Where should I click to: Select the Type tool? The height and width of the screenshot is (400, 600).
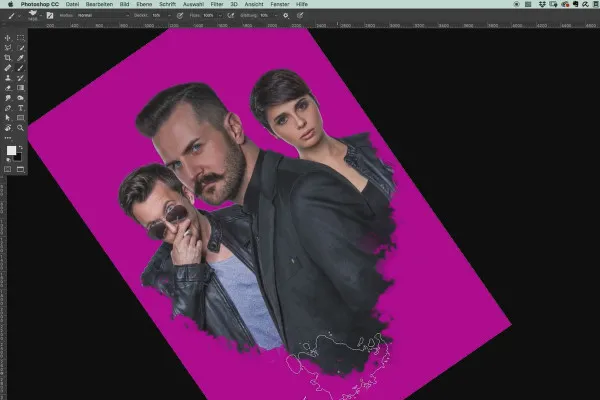pyautogui.click(x=20, y=108)
